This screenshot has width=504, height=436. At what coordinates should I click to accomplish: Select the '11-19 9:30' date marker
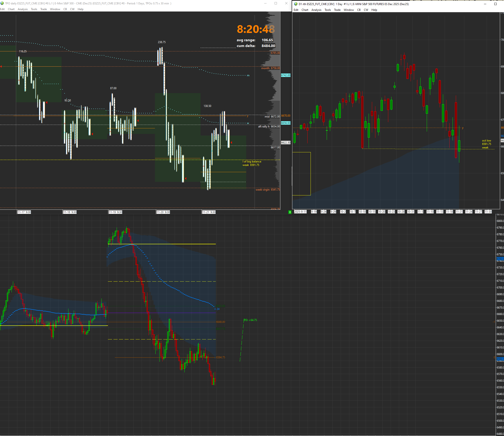point(115,212)
